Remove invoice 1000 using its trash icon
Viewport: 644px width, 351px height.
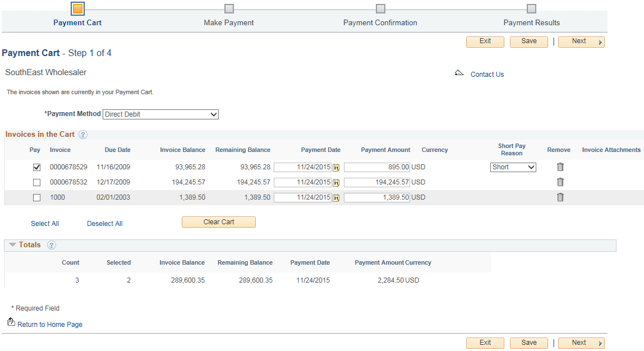(559, 197)
